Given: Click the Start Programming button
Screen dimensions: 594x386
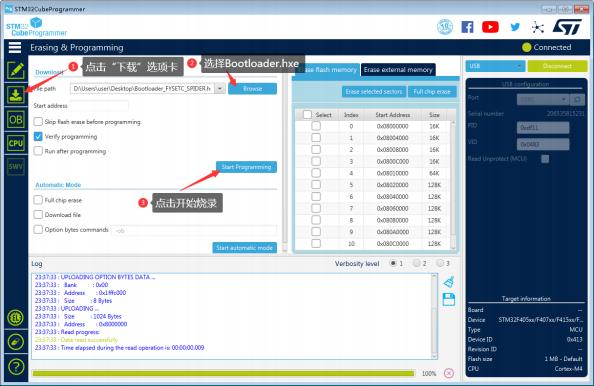Looking at the screenshot, I should point(246,167).
